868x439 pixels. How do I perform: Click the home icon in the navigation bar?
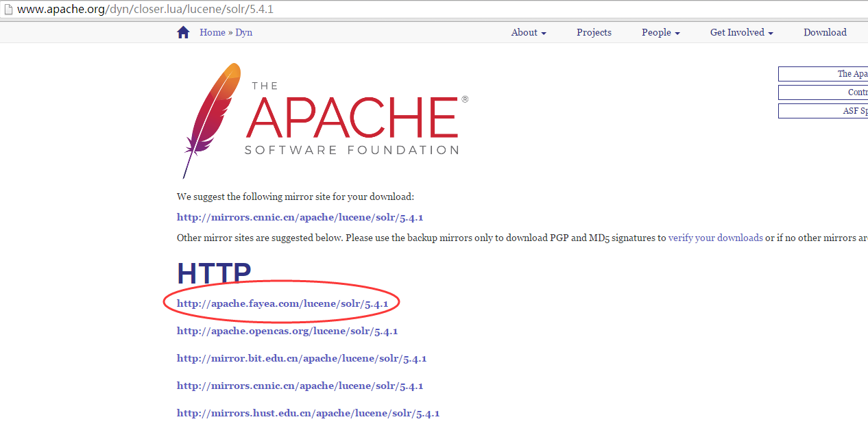pyautogui.click(x=183, y=32)
